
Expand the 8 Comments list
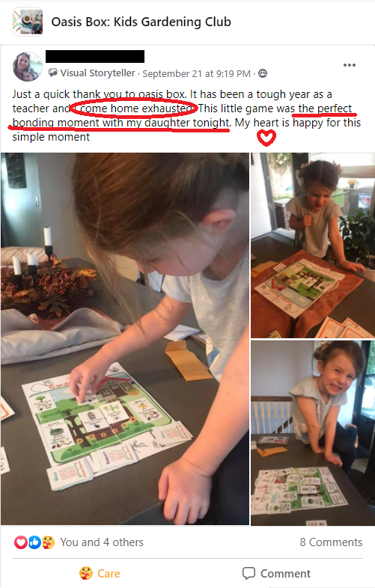(x=331, y=542)
